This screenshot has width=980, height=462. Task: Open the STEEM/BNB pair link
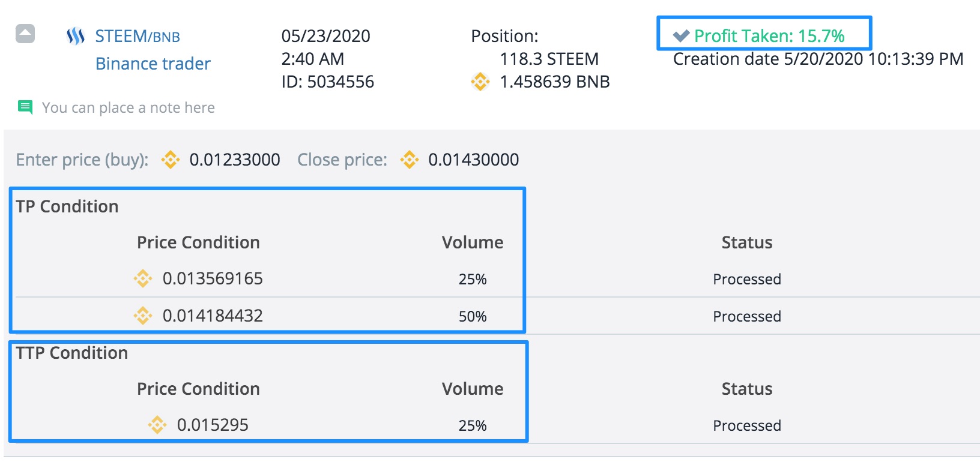[x=138, y=37]
